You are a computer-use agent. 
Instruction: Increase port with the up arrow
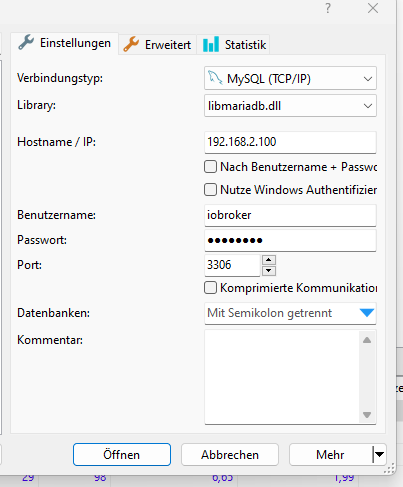[269, 260]
